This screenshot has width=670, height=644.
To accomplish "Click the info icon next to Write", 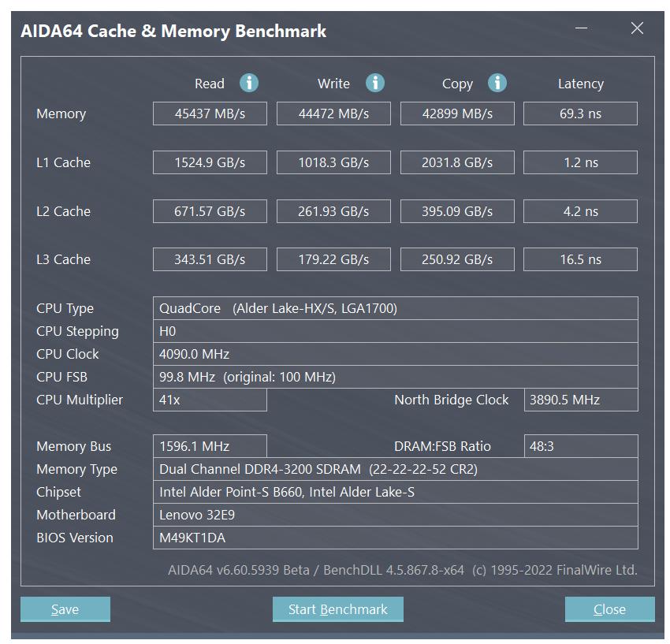I will [375, 83].
